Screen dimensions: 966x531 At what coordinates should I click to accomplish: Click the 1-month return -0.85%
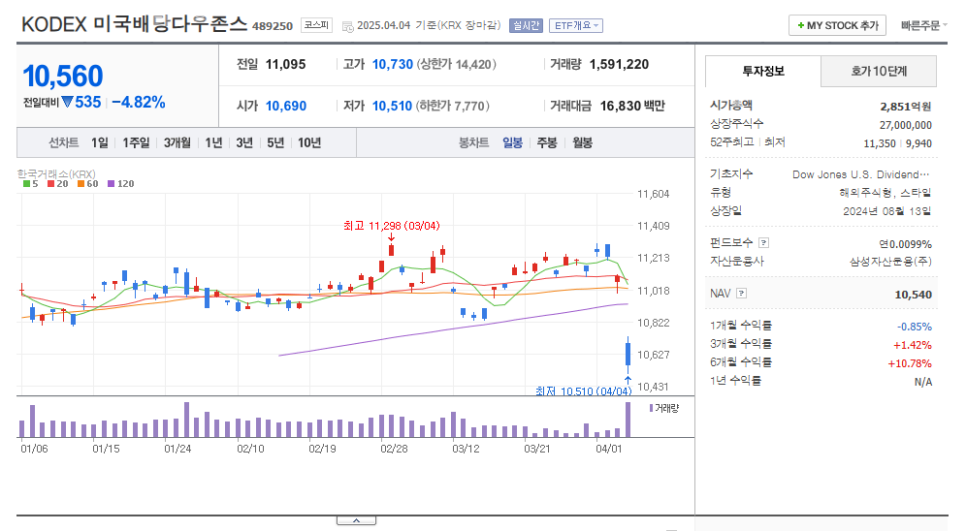pyautogui.click(x=914, y=326)
